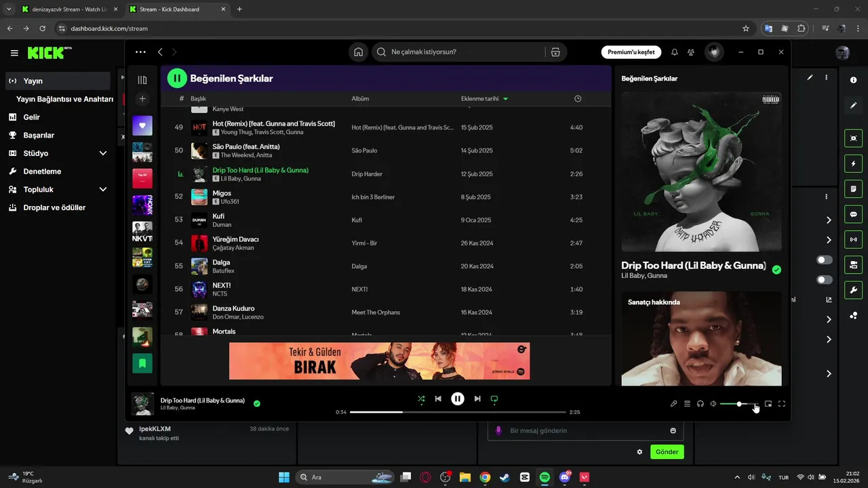Open Spotify notifications bell
The width and height of the screenshot is (868, 488).
click(675, 52)
